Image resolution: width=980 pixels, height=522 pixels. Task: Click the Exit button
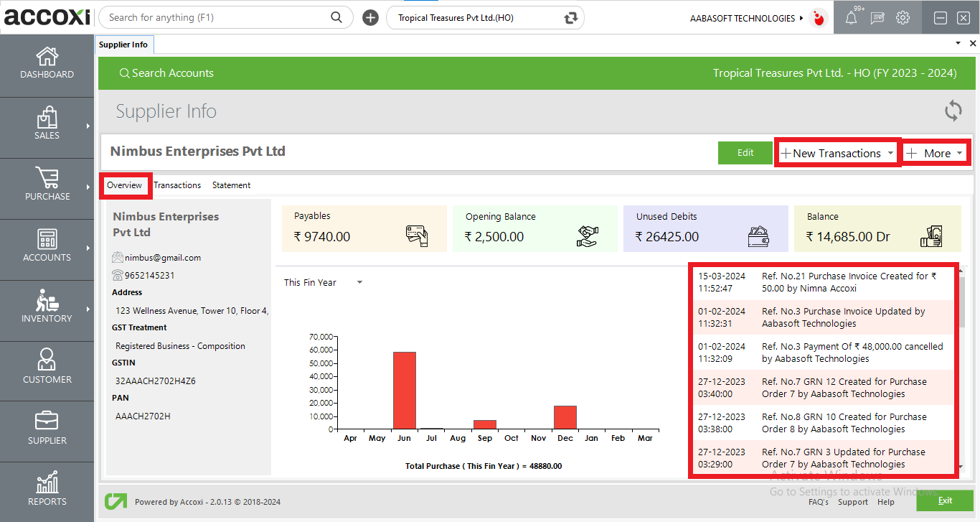click(x=945, y=500)
